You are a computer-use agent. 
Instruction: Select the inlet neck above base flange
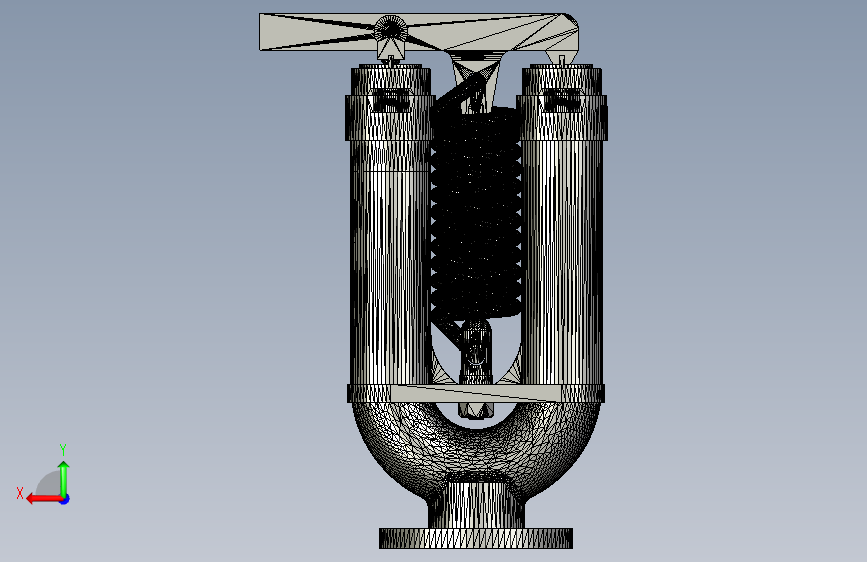coord(476,505)
